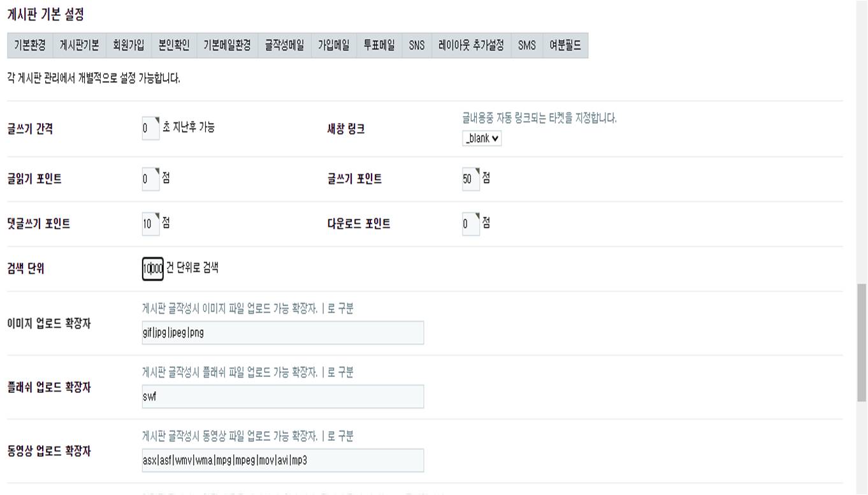Open the 가입메일 tab
The width and height of the screenshot is (868, 495).
pos(334,45)
